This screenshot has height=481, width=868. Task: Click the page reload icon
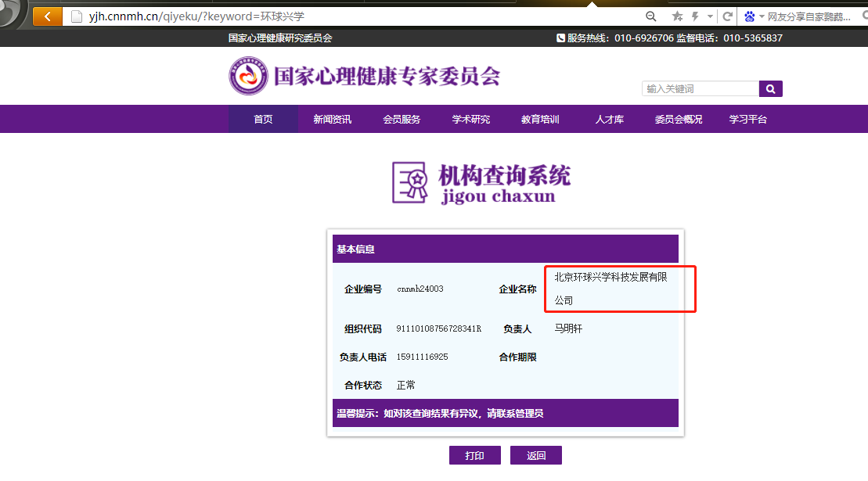(728, 16)
